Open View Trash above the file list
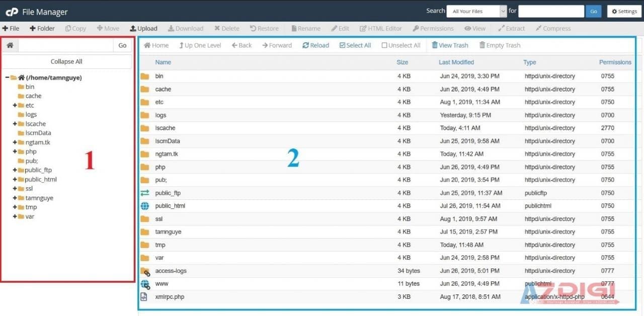The height and width of the screenshot is (316, 644). (x=450, y=45)
